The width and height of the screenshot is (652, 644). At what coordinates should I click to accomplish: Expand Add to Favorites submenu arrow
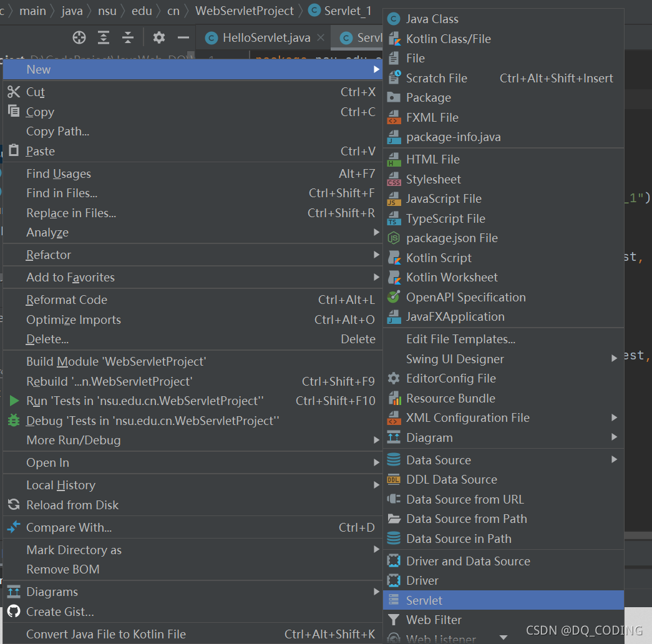376,277
